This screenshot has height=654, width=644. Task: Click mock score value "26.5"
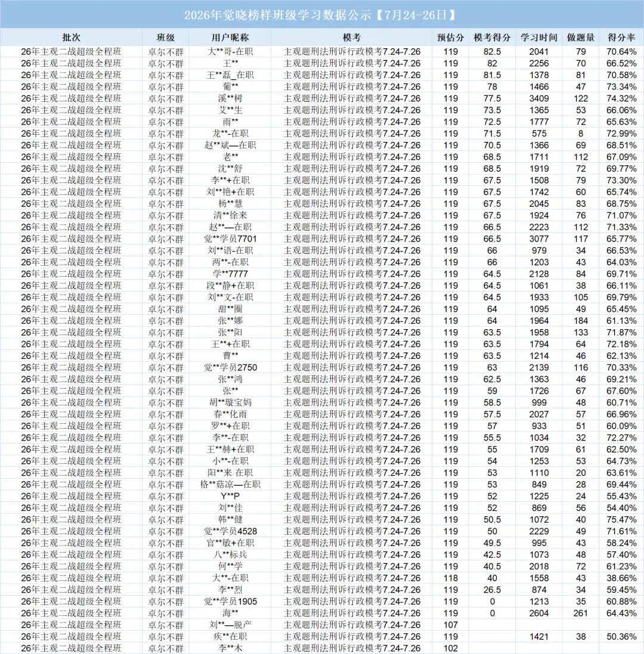coord(492,590)
